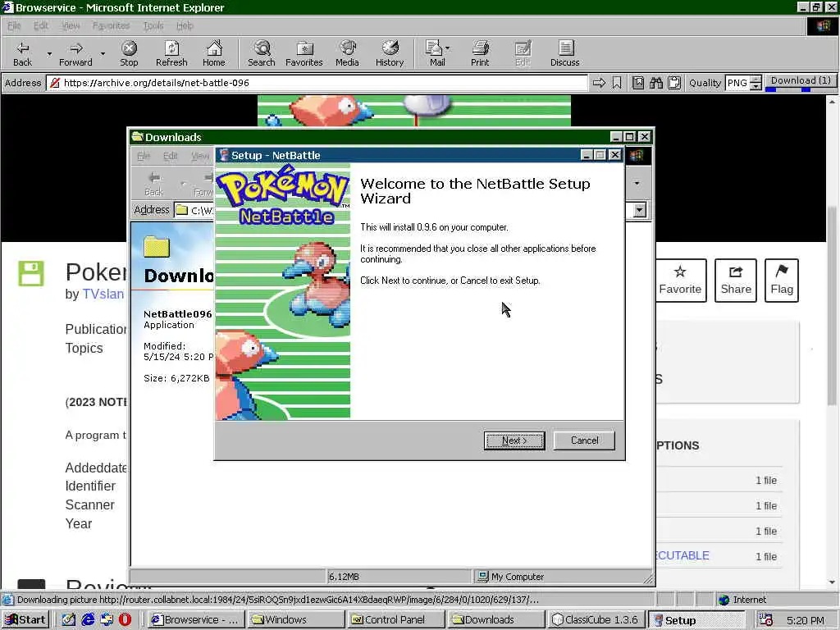Switch to Downloads taskbar button
This screenshot has width=840, height=630.
[496, 620]
